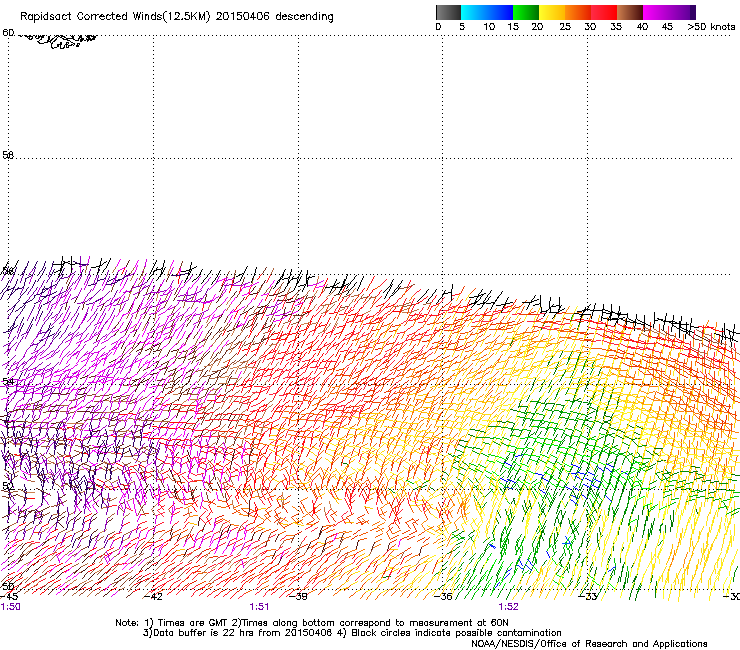This screenshot has width=740, height=650.
Task: Click the gray 0-5 knots legend swatch
Action: click(x=448, y=12)
